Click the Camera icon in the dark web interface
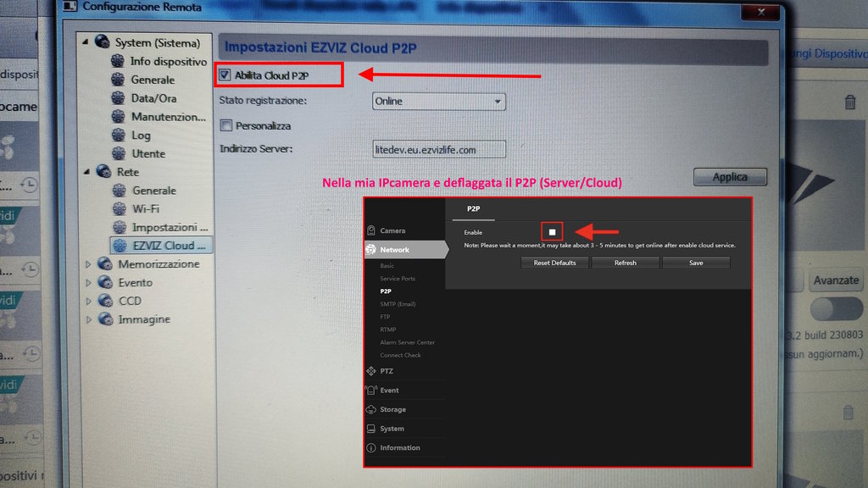Image resolution: width=868 pixels, height=488 pixels. (371, 230)
